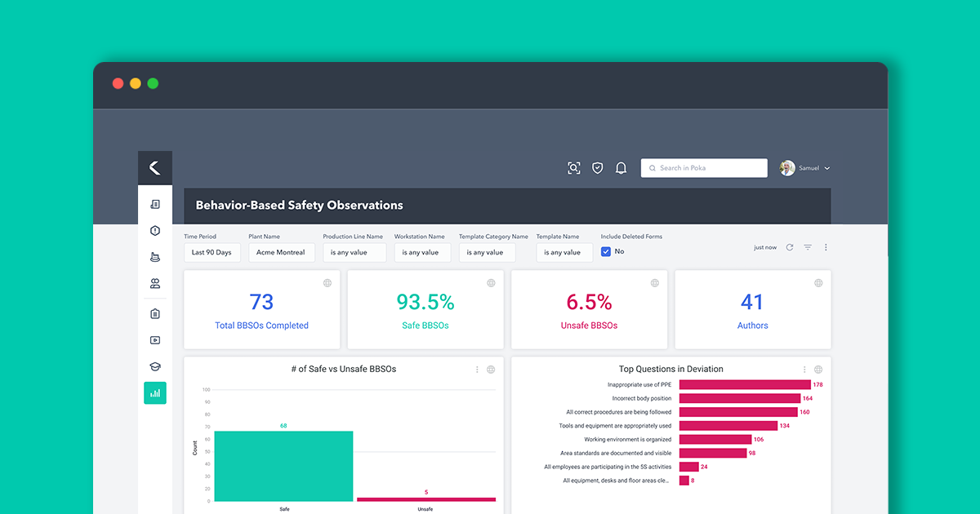This screenshot has width=980, height=514.
Task: Select the clipboard forms icon in sidebar
Action: [155, 313]
